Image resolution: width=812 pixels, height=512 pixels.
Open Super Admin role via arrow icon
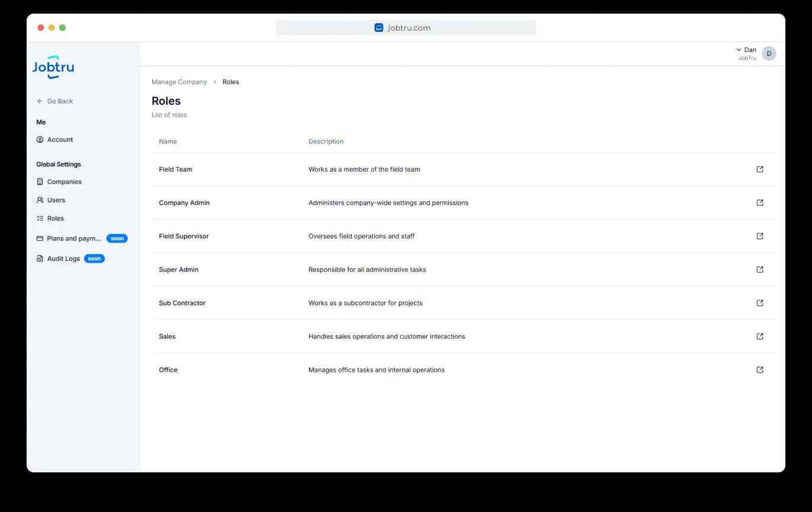click(760, 269)
